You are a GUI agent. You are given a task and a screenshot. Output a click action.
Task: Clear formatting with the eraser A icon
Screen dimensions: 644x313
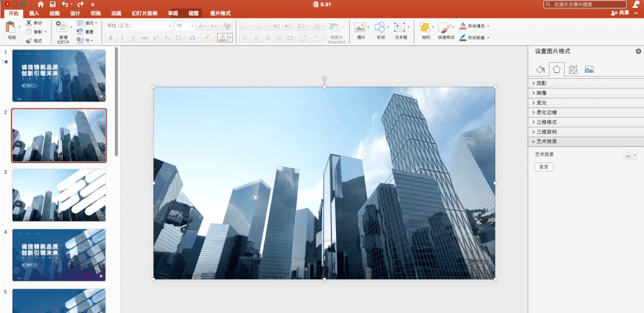[227, 26]
